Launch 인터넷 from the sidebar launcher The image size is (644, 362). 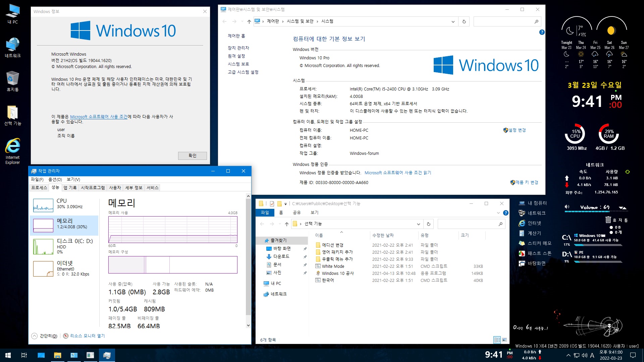(522, 223)
